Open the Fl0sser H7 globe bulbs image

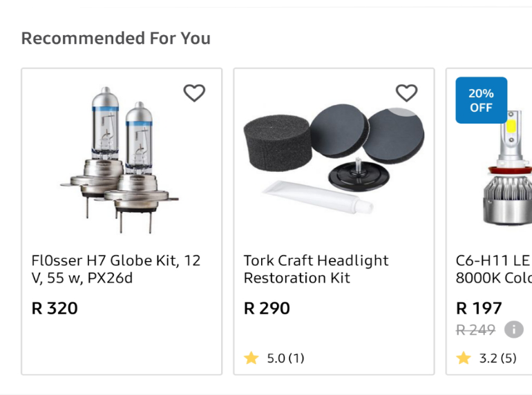point(120,160)
